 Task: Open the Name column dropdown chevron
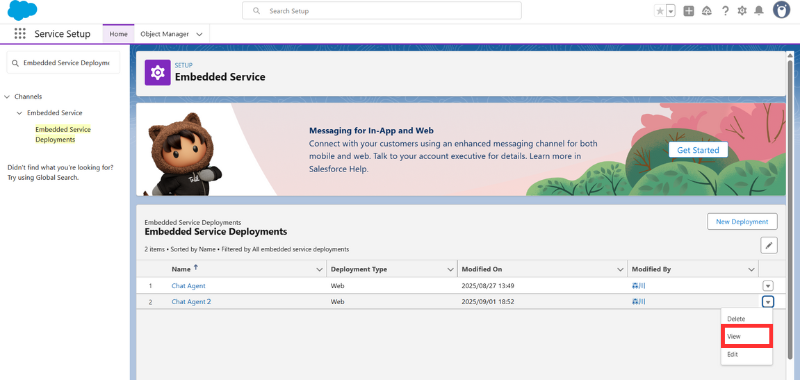point(319,269)
